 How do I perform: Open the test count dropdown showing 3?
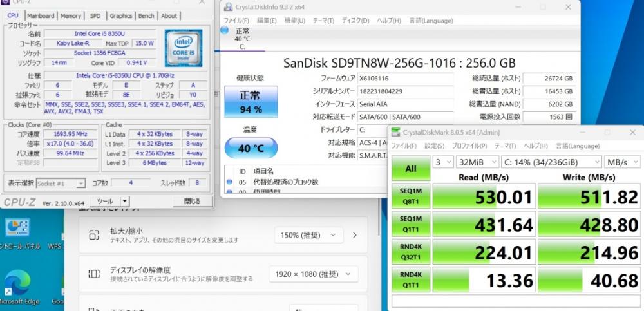(x=444, y=162)
